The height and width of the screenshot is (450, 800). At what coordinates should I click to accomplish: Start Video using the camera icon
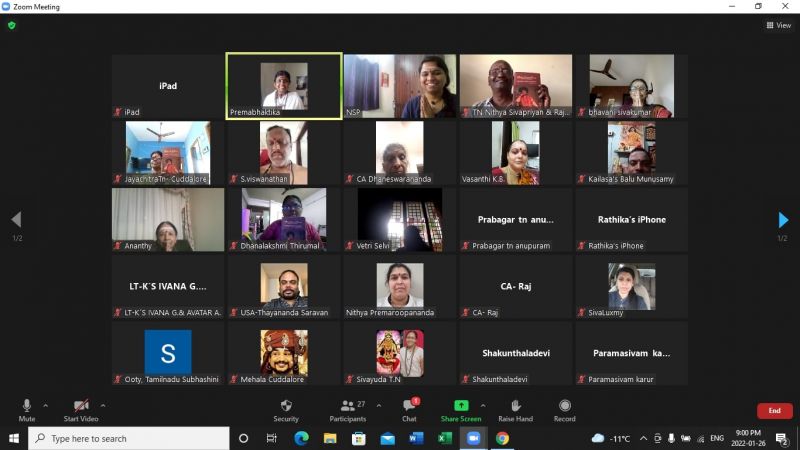80,406
